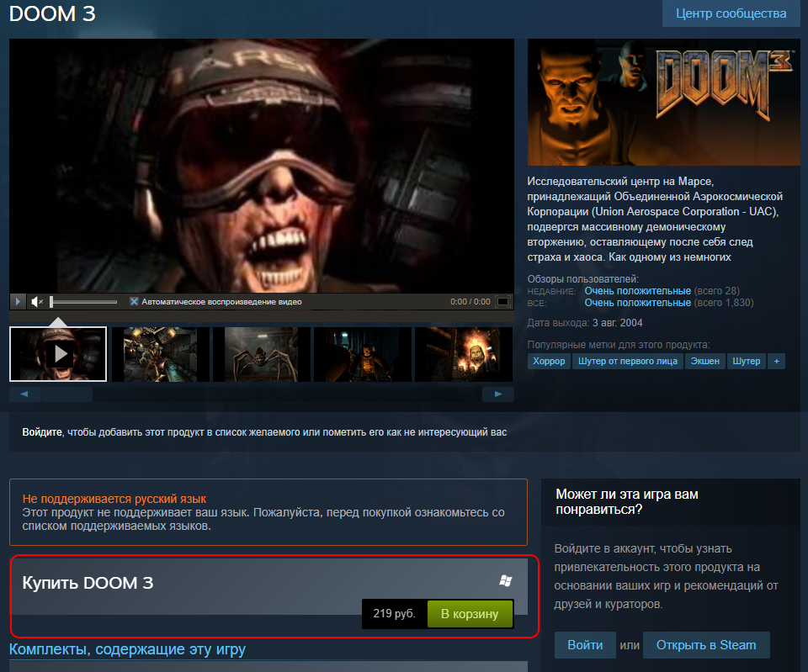
Task: Play the trailer video
Action: (18, 301)
